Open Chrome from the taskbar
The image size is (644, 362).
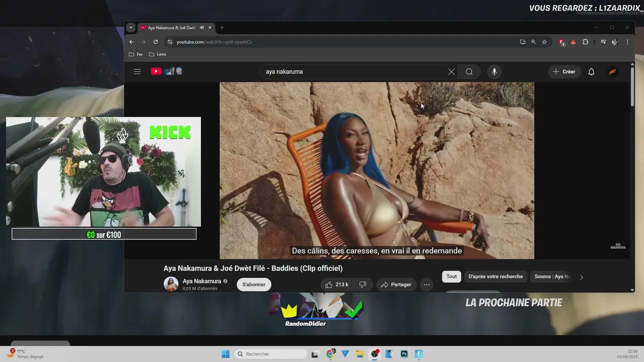(x=330, y=354)
